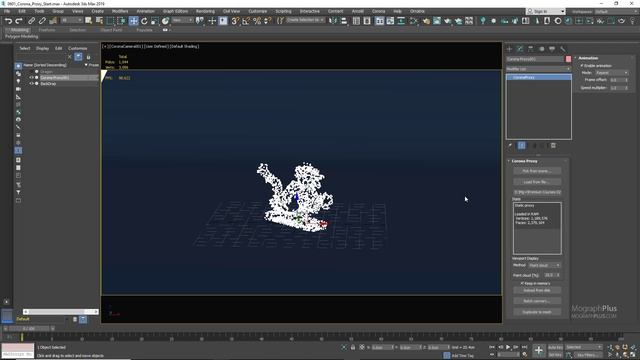Open the selection filter dropdown in toolbar

coord(72,20)
